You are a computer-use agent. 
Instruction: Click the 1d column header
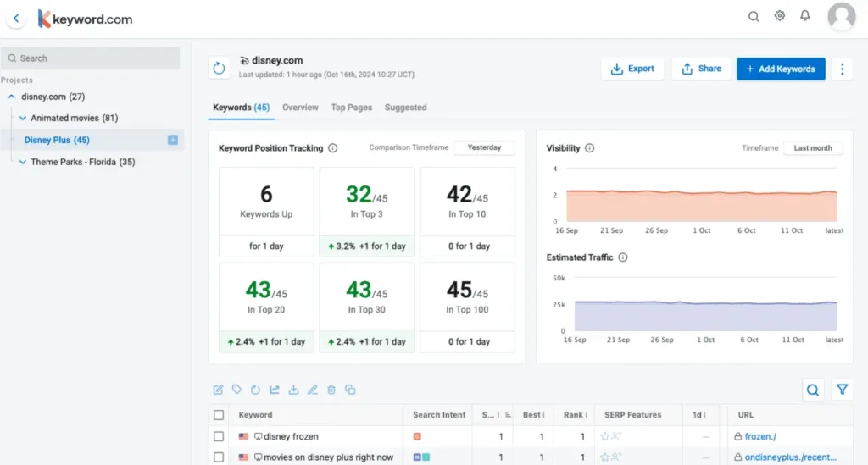[697, 415]
